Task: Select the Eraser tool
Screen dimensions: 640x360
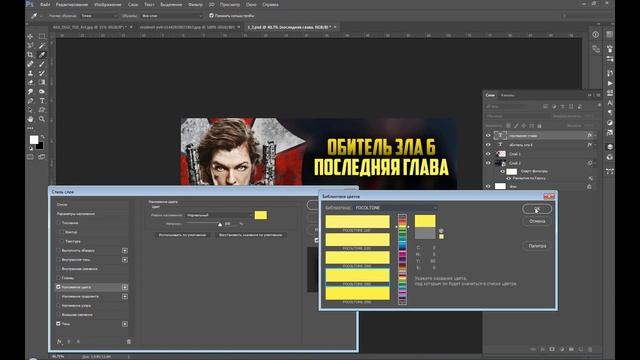Action: click(30, 82)
